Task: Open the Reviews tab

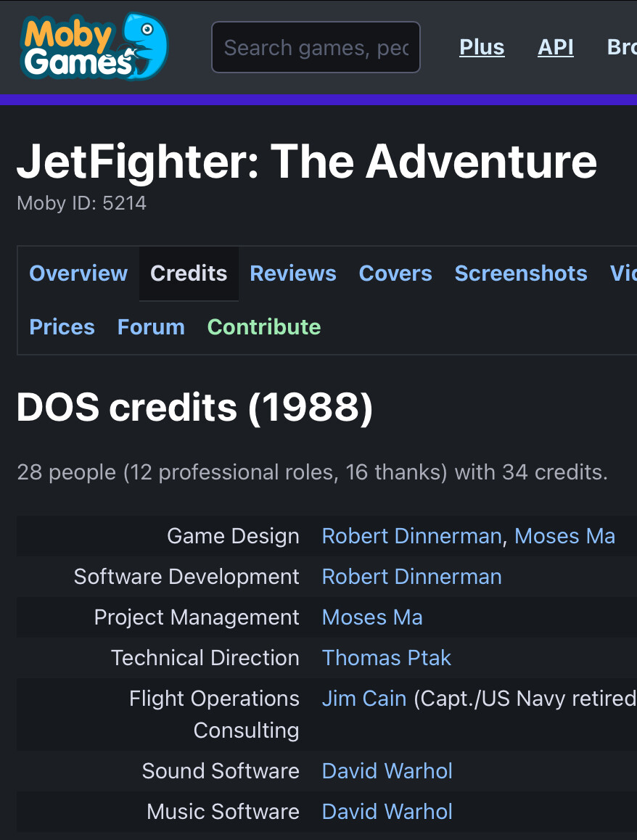Action: pyautogui.click(x=293, y=273)
